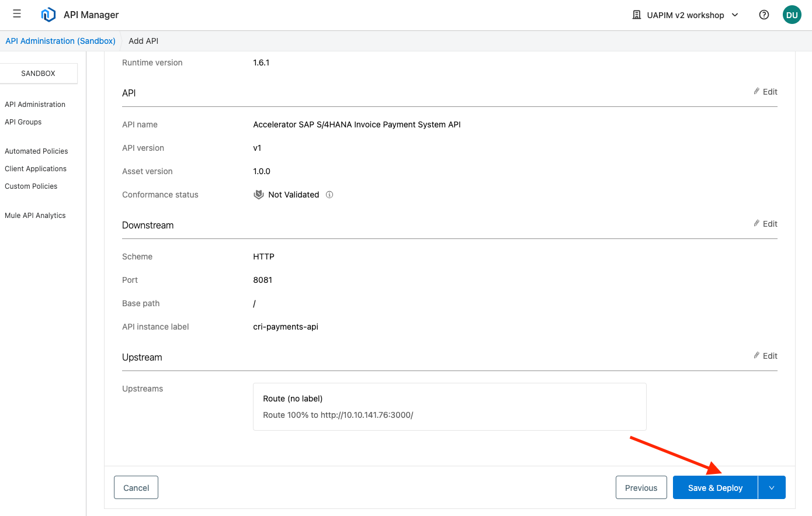812x516 pixels.
Task: Click the API version value v1
Action: 257,148
